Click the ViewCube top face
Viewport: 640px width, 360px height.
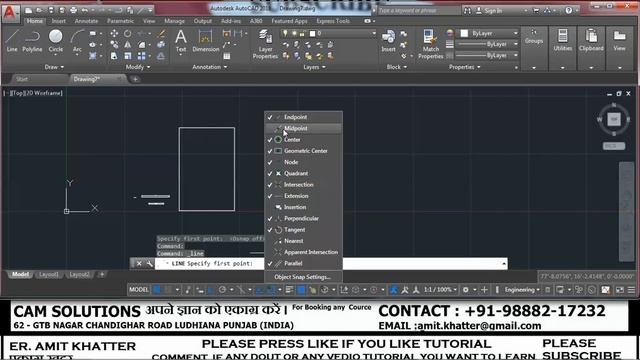[614, 119]
